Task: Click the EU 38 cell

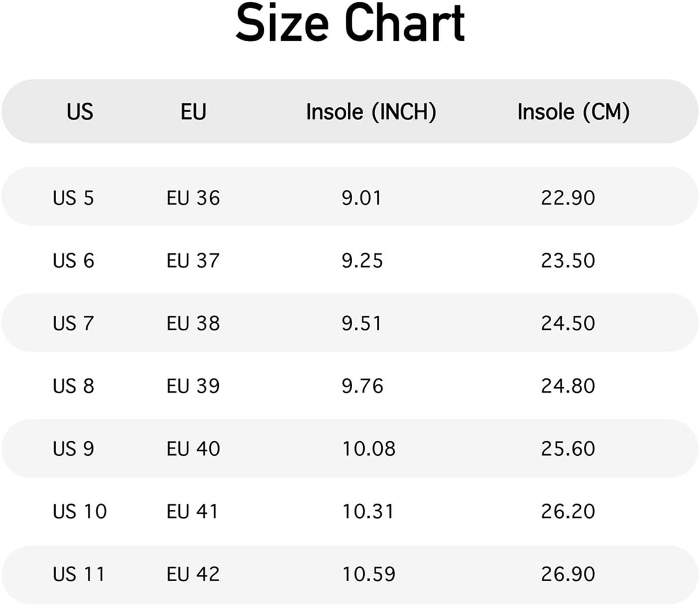Action: 193,323
